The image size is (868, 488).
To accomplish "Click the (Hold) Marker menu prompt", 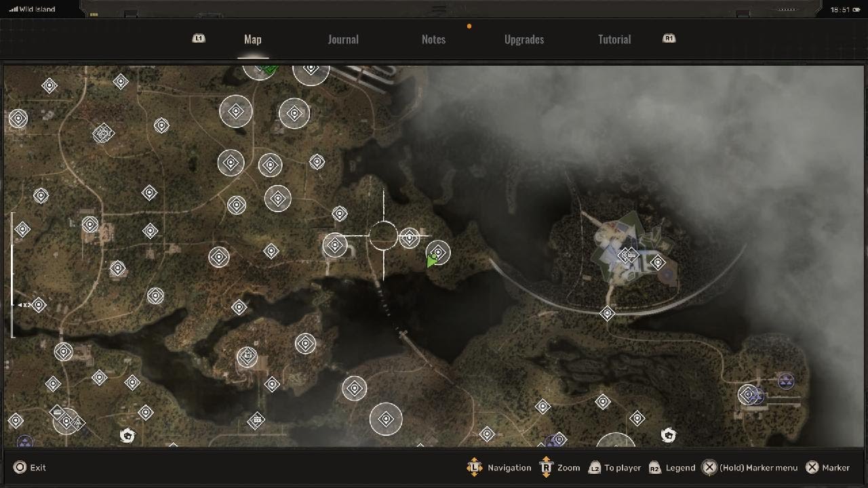I will point(750,468).
